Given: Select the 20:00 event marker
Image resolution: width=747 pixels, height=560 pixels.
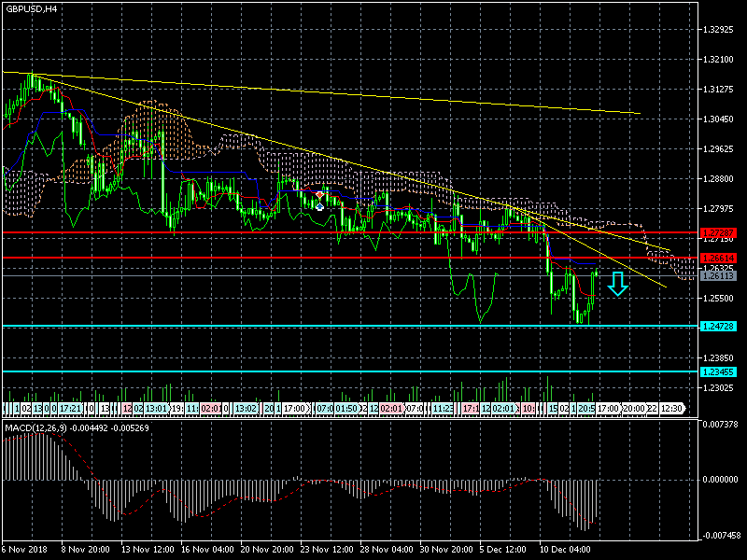Looking at the screenshot, I should point(634,409).
